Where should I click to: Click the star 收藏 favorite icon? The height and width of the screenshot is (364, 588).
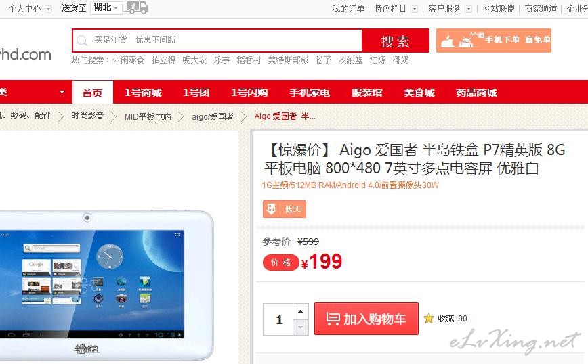[429, 318]
